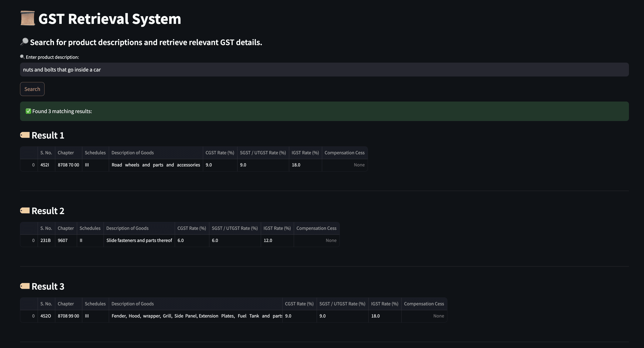Click the label tag icon beside Result 2

click(x=25, y=211)
